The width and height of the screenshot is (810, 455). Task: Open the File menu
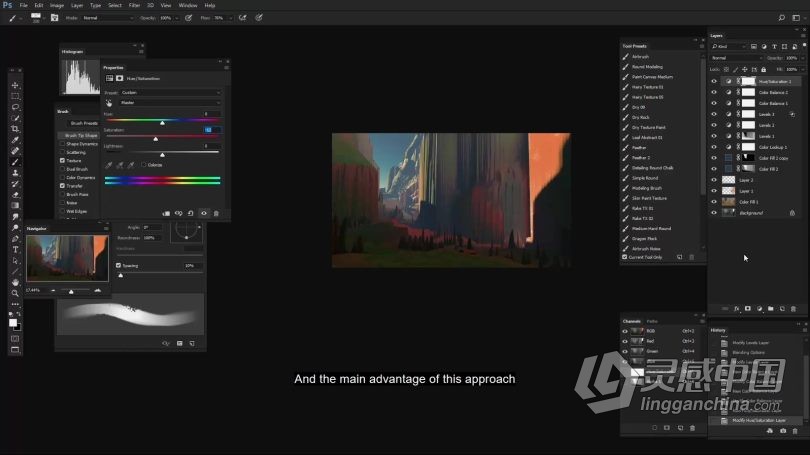(x=24, y=5)
